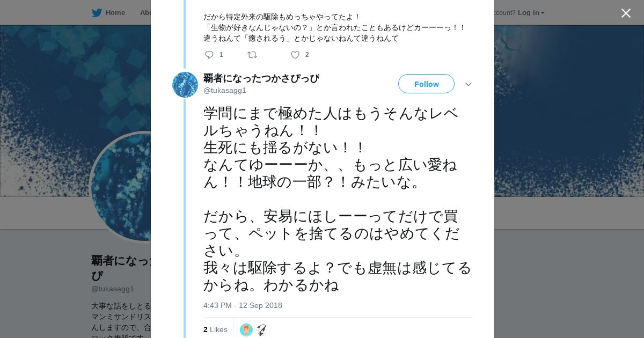The height and width of the screenshot is (338, 644).
Task: Click display name 覇者になったつかさぴっぴ in tweet
Action: click(261, 78)
